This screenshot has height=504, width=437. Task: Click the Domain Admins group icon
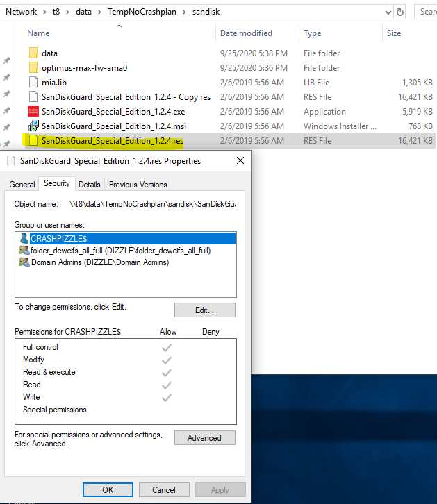(x=24, y=262)
